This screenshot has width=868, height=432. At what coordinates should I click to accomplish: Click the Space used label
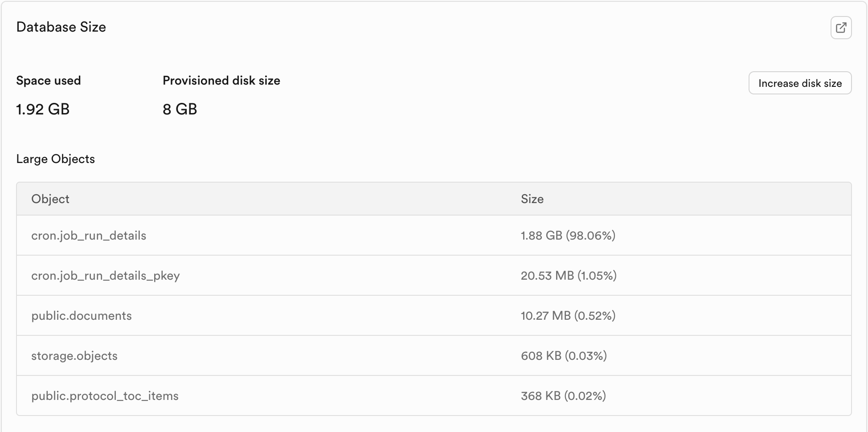(x=49, y=81)
